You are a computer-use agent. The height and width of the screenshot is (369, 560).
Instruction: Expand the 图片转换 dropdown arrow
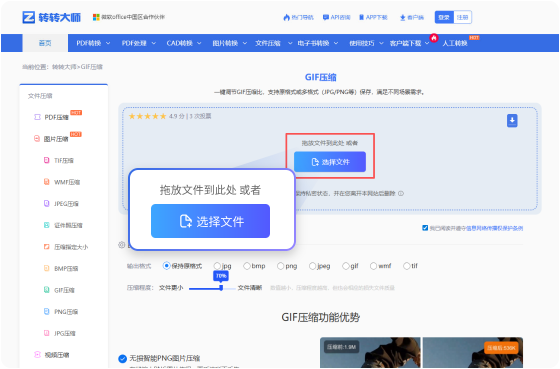pos(245,43)
